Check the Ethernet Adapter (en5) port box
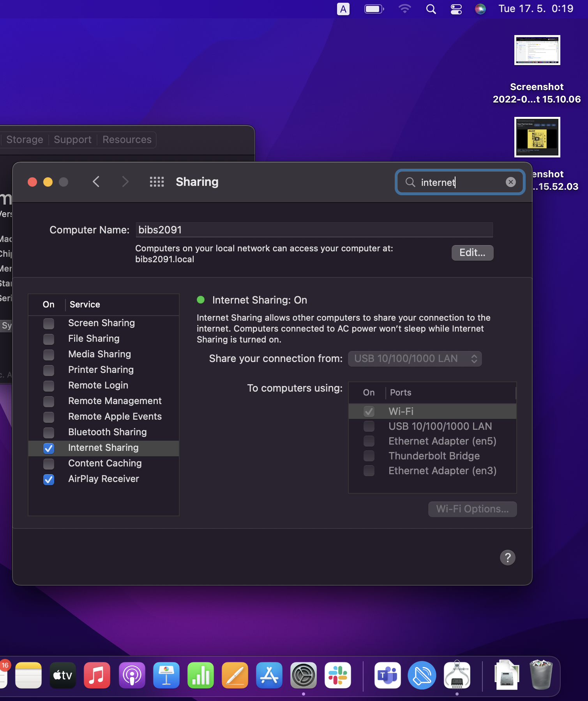This screenshot has height=701, width=588. pyautogui.click(x=369, y=441)
